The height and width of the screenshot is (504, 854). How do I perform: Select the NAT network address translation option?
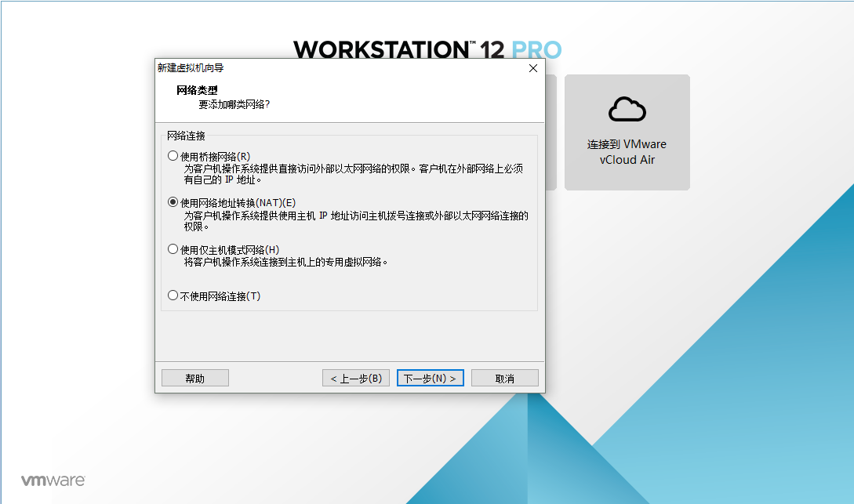coord(173,202)
